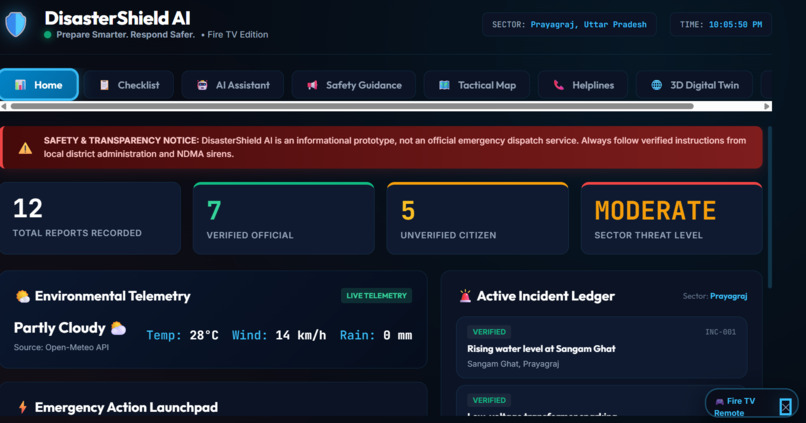Screen dimensions: 806x423
Task: Click the Environmental Telemetry heading
Action: click(113, 296)
